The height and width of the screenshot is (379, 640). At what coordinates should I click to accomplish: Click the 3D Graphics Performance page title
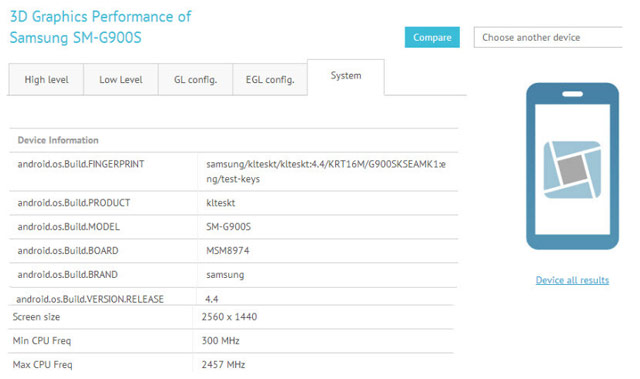click(x=100, y=27)
